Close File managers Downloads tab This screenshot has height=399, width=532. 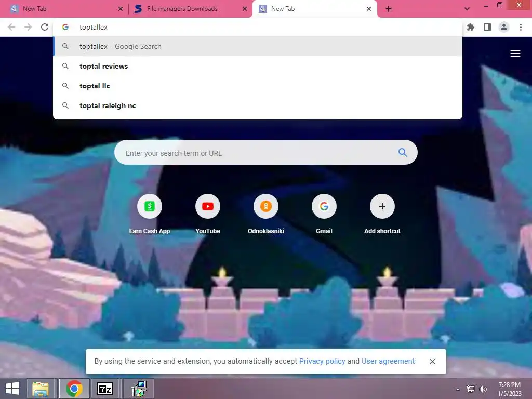pyautogui.click(x=245, y=9)
